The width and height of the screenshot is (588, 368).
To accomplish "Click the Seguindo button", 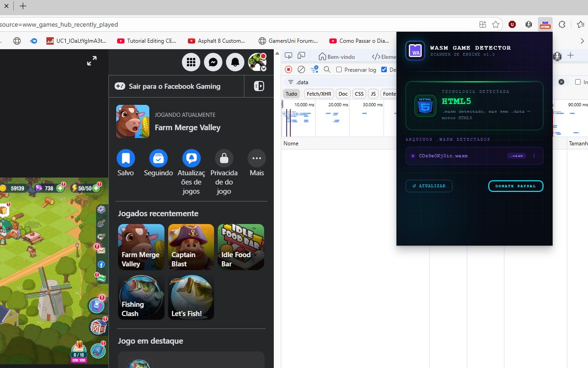I will [x=158, y=158].
